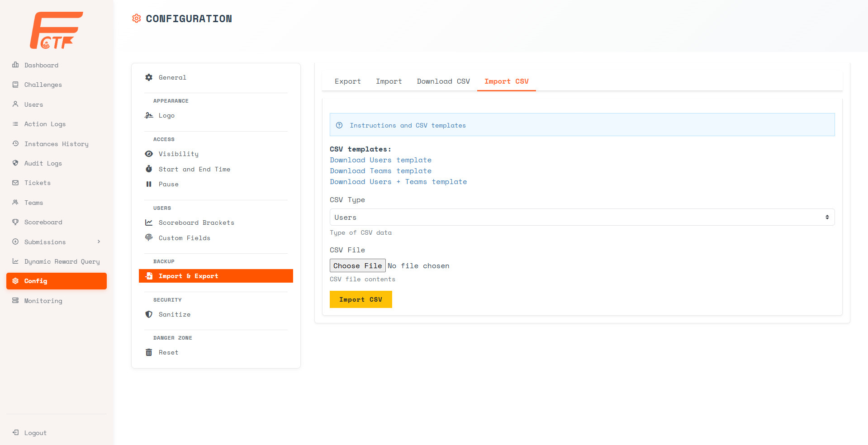This screenshot has width=868, height=445.
Task: Click the Import & Export file icon
Action: pos(149,276)
